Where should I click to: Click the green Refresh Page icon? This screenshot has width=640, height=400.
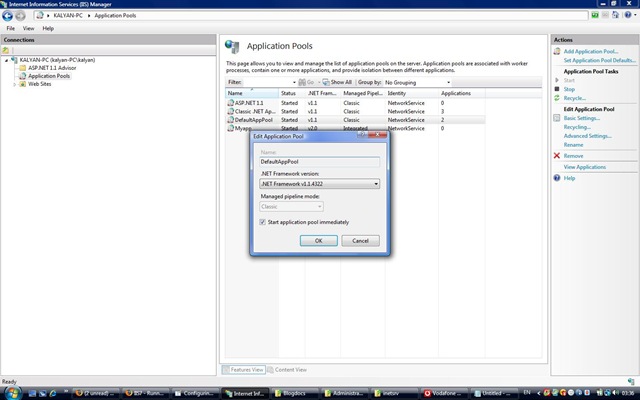[595, 15]
